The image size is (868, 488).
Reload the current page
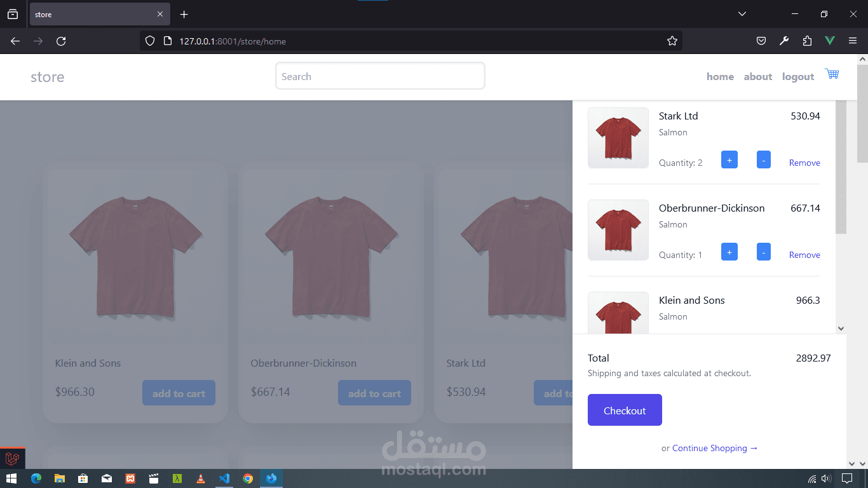(x=61, y=41)
